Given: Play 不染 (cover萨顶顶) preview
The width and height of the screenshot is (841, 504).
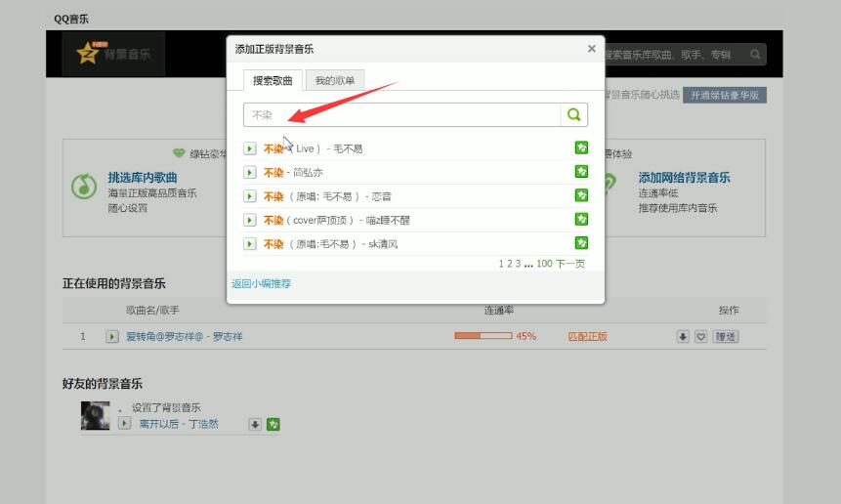Looking at the screenshot, I should 249,220.
